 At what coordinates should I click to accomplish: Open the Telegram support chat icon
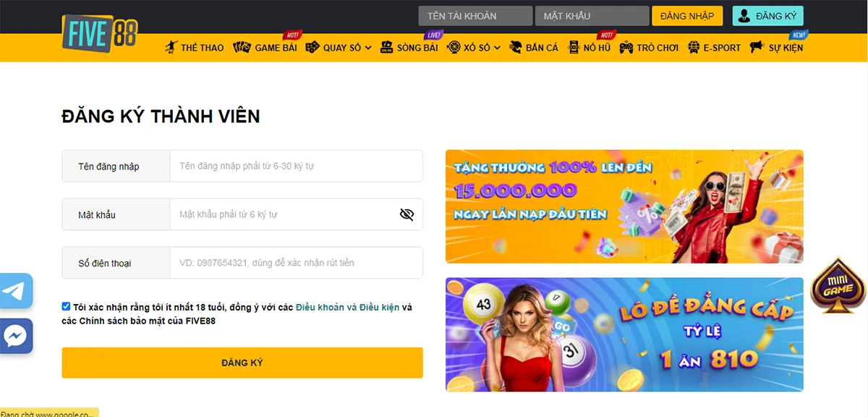16,291
